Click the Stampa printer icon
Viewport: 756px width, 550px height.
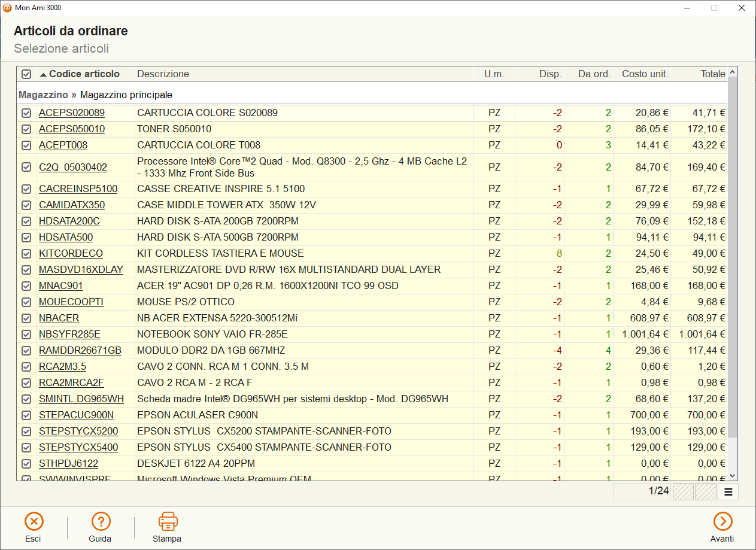point(168,521)
